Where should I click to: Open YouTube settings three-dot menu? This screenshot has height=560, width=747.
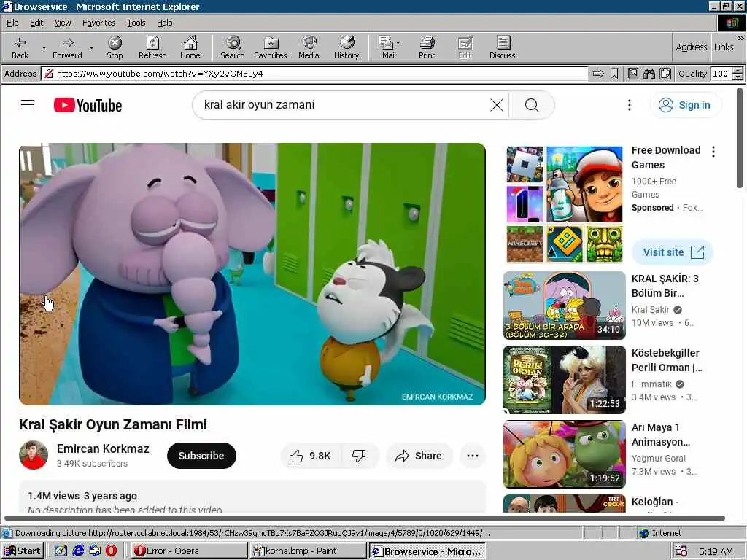point(630,105)
